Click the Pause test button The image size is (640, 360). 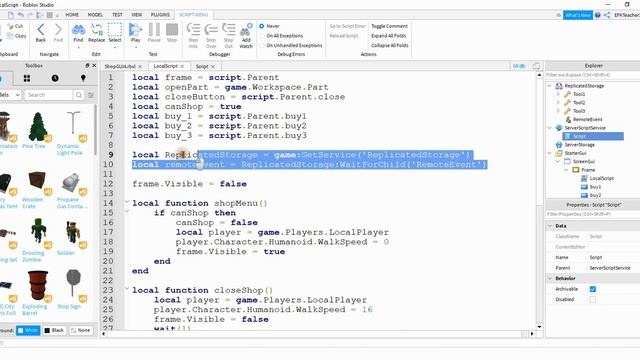click(x=154, y=32)
